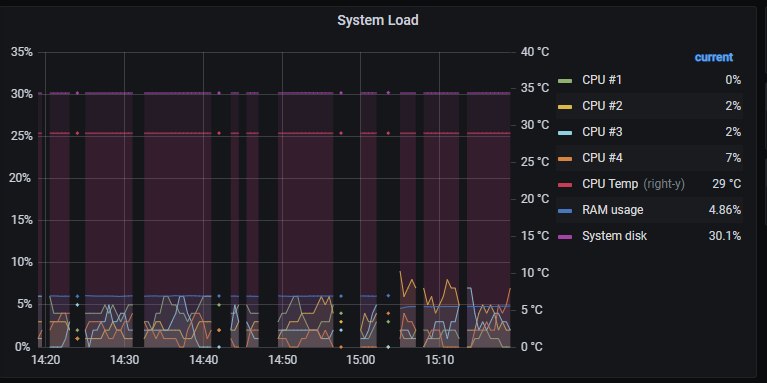Click the green CPU #1 color swatch

[x=565, y=80]
